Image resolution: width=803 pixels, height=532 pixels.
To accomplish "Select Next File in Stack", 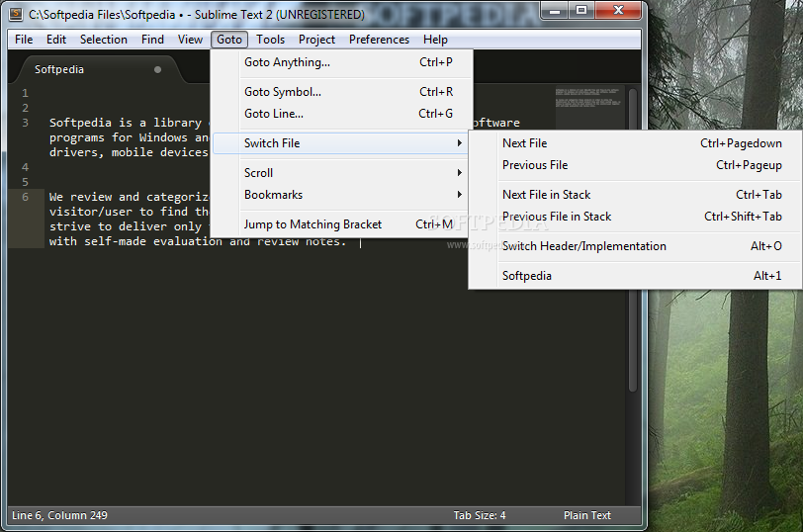I will tap(636, 195).
